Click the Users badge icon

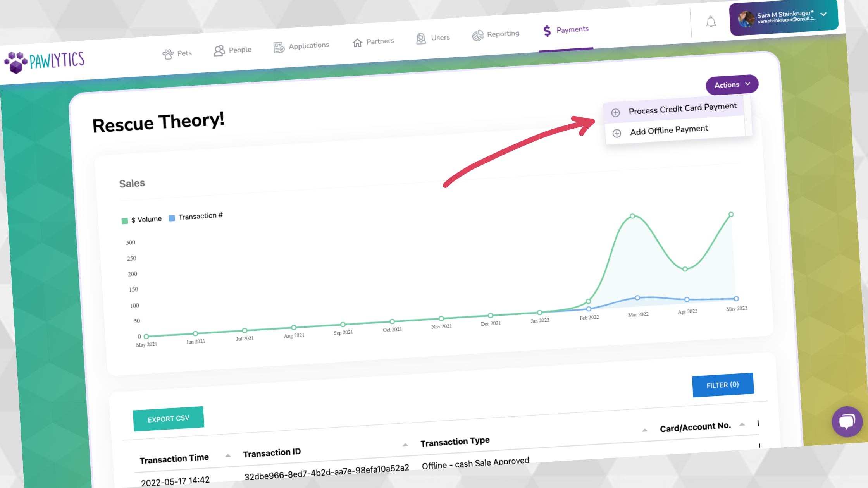click(x=421, y=39)
